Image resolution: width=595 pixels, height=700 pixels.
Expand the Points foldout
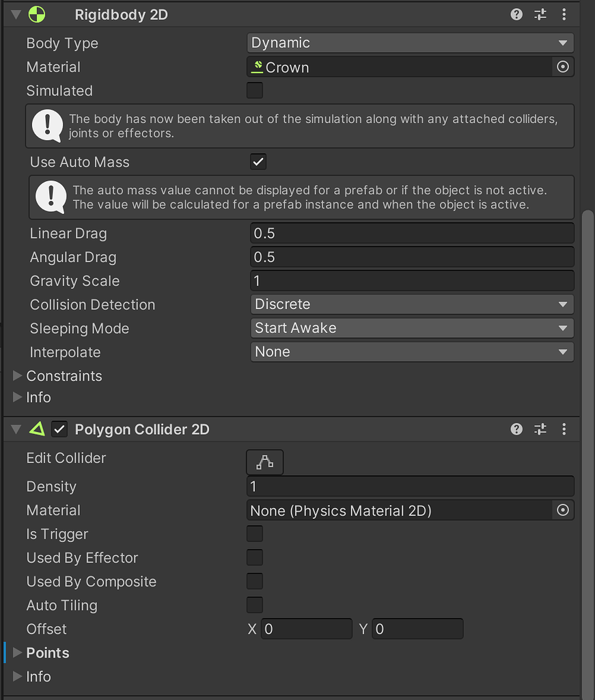pos(18,653)
